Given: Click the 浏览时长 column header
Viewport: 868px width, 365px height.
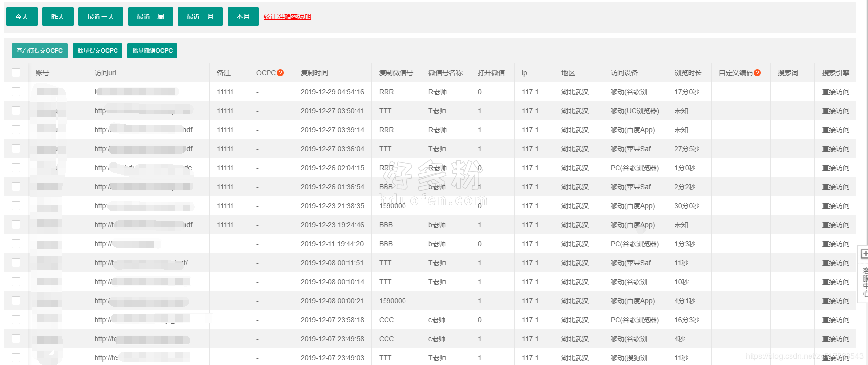Looking at the screenshot, I should (x=688, y=73).
